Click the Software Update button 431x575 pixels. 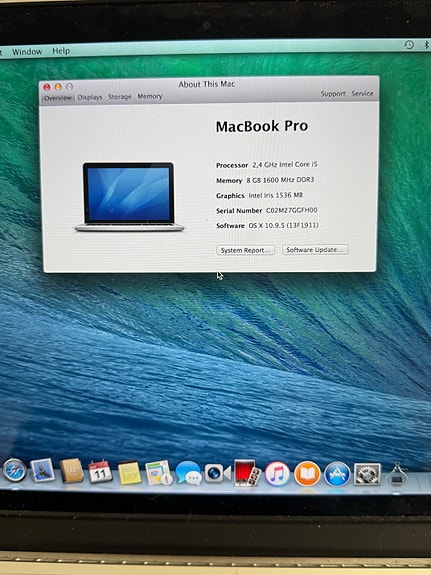coord(315,250)
